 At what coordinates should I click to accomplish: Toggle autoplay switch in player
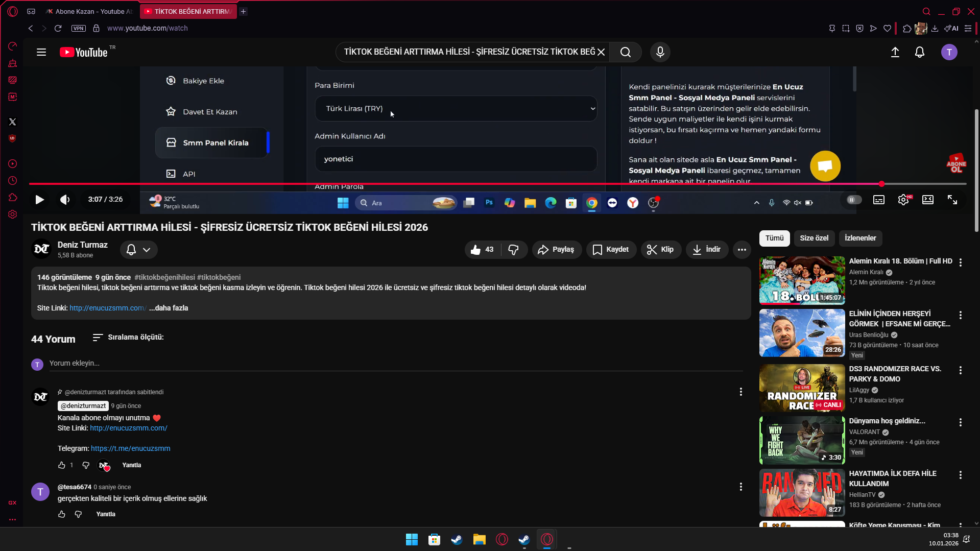click(854, 200)
